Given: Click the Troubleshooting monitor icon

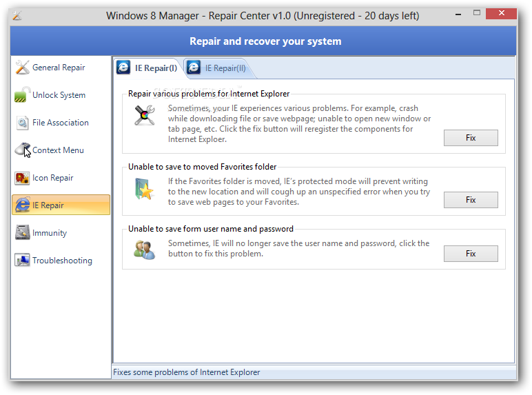Looking at the screenshot, I should click(22, 261).
